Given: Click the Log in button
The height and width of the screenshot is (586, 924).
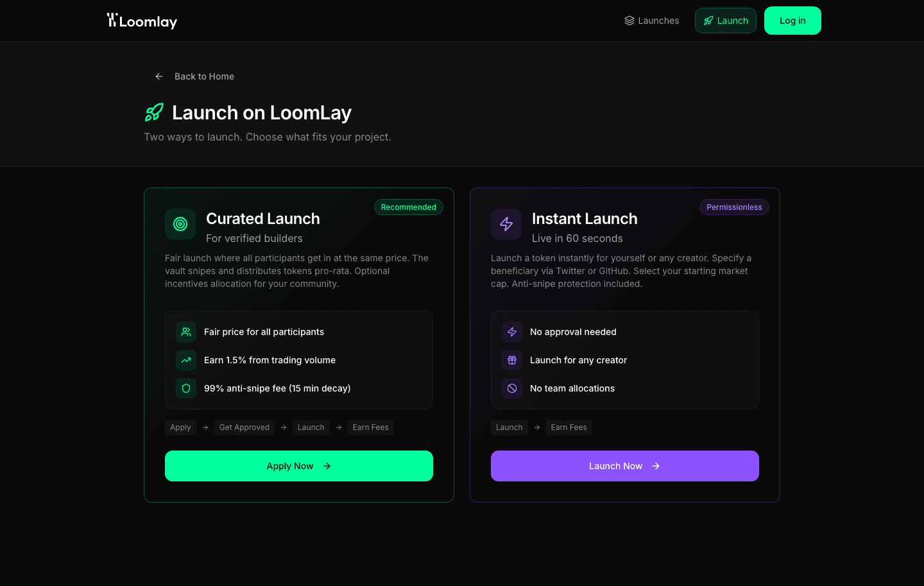Looking at the screenshot, I should click(x=792, y=21).
